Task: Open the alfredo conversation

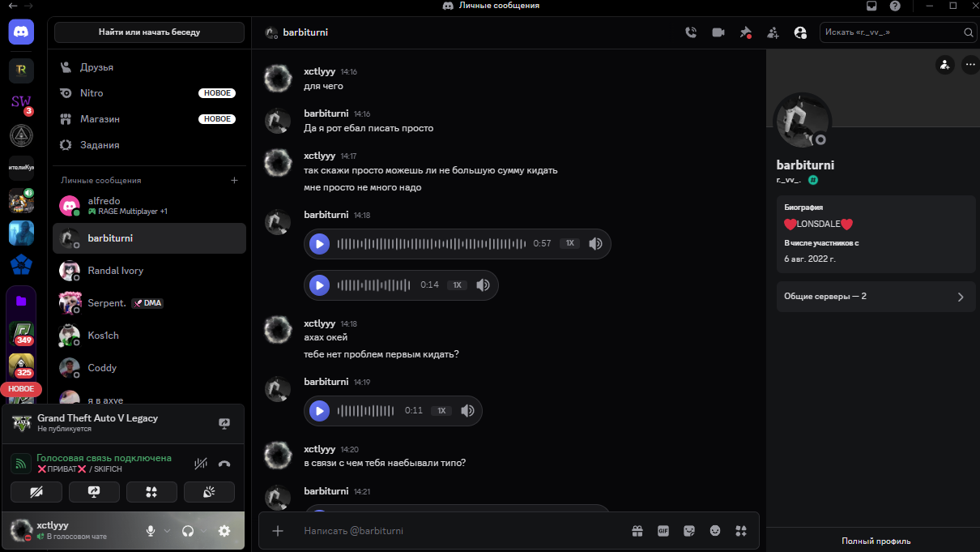Action: coord(149,206)
